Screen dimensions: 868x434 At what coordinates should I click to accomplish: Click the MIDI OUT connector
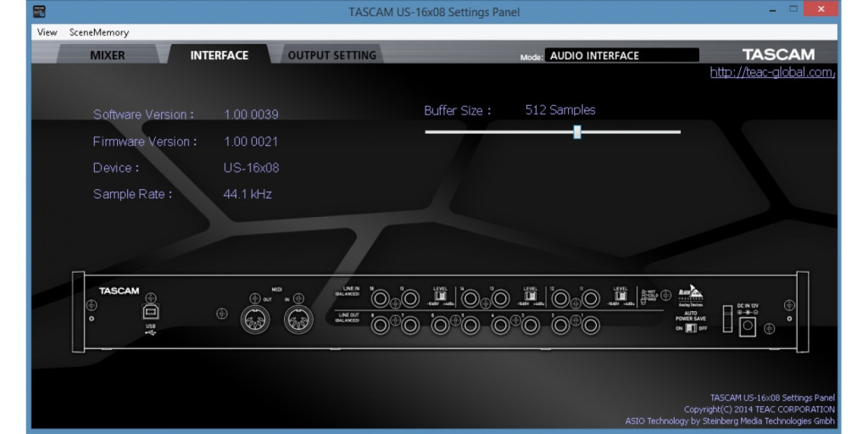pos(255,320)
